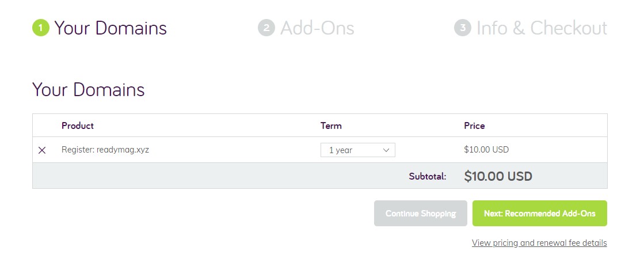This screenshot has width=644, height=270.
Task: Go to the Add-Ons step tab
Action: coord(317,28)
